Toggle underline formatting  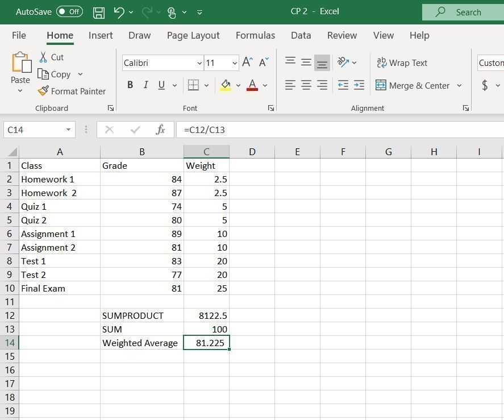pyautogui.click(x=161, y=85)
